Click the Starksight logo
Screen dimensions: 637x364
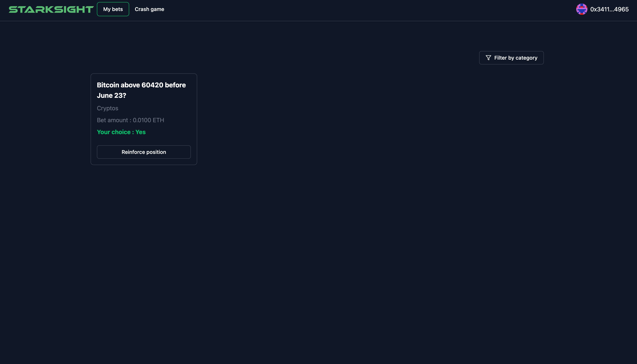click(51, 10)
